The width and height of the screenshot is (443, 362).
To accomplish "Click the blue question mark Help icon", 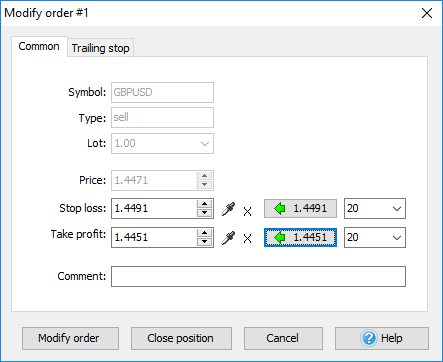I will (369, 338).
